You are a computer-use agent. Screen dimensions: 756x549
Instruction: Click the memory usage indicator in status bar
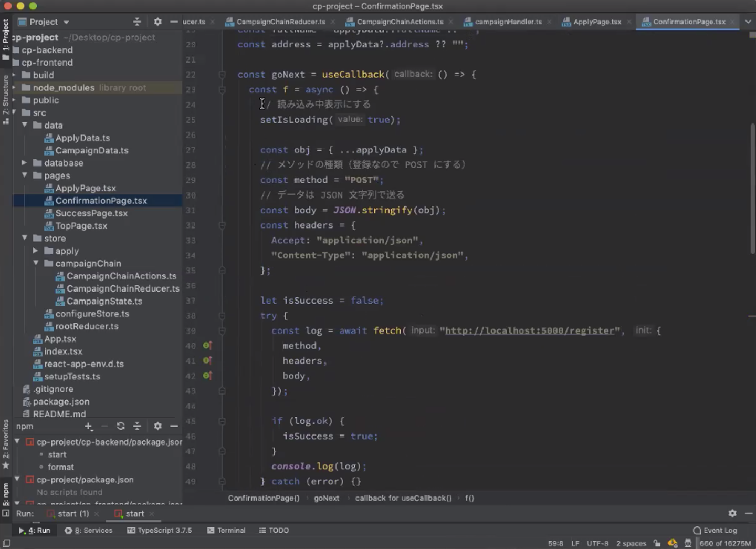click(x=725, y=543)
